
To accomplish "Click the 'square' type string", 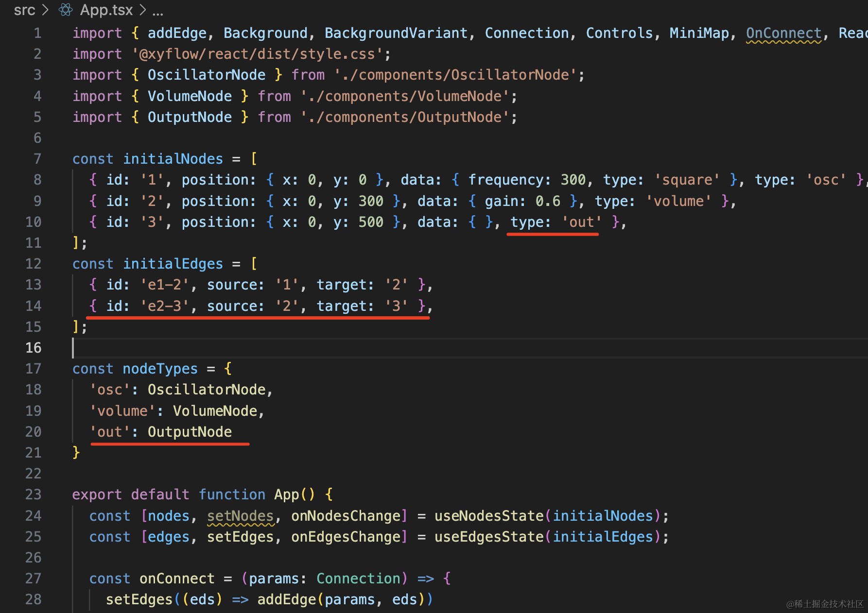I will 687,180.
